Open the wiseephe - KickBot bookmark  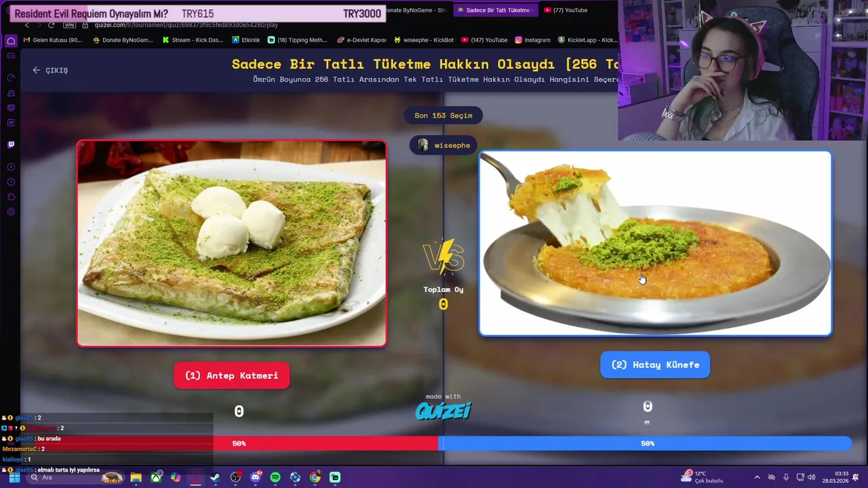click(424, 40)
